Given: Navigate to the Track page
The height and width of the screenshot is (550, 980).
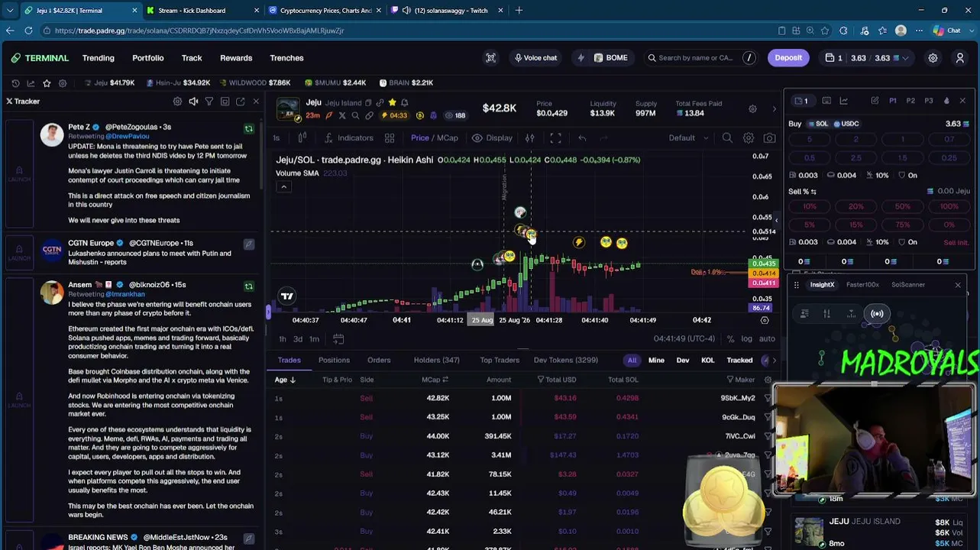Looking at the screenshot, I should [x=192, y=58].
